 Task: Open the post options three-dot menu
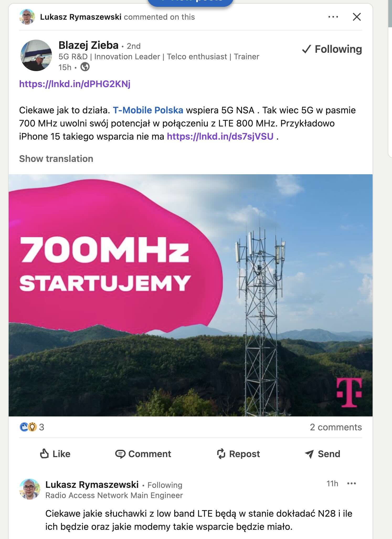(x=333, y=17)
